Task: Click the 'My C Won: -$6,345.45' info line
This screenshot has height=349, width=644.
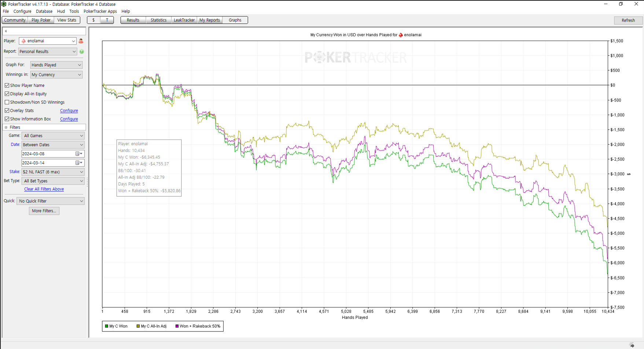Action: (139, 157)
